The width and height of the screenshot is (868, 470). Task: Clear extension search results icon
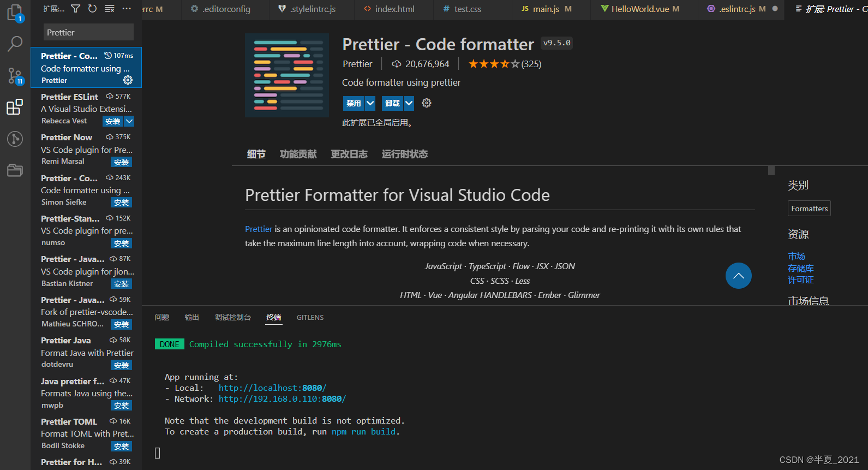(x=110, y=9)
